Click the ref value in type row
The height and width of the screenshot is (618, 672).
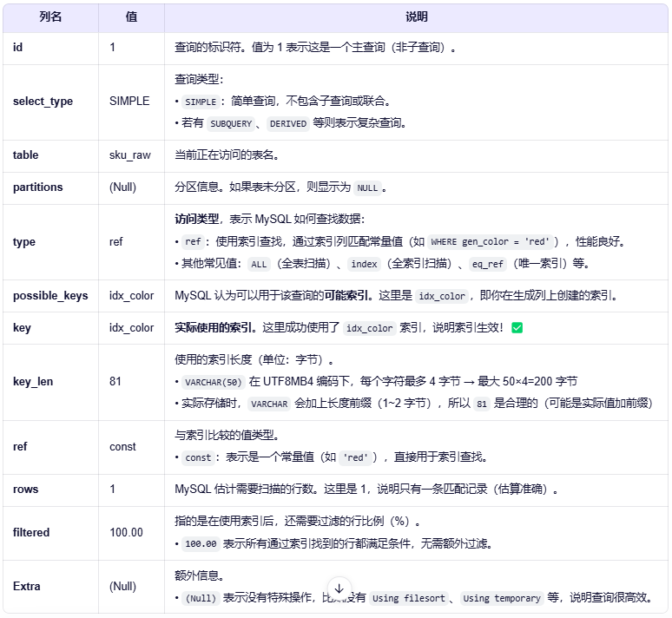pyautogui.click(x=115, y=241)
